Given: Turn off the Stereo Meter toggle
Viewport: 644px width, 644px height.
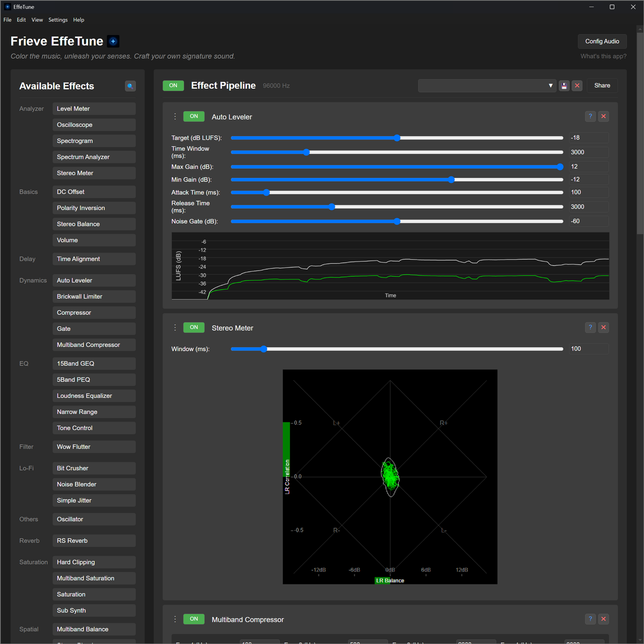Looking at the screenshot, I should (194, 327).
